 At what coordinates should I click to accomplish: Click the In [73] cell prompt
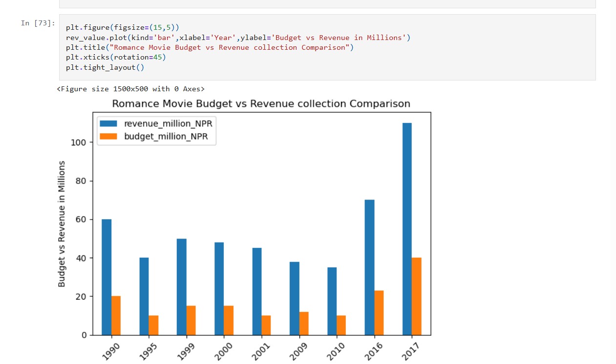[38, 23]
